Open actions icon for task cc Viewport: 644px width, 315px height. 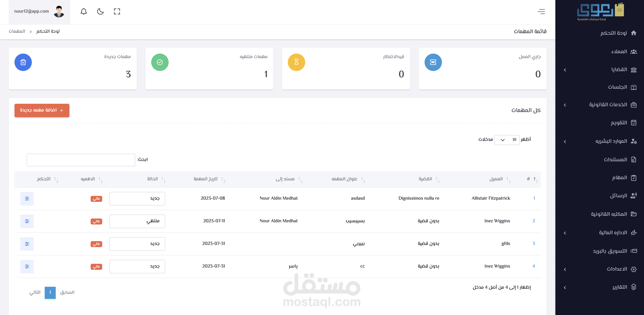click(x=27, y=266)
